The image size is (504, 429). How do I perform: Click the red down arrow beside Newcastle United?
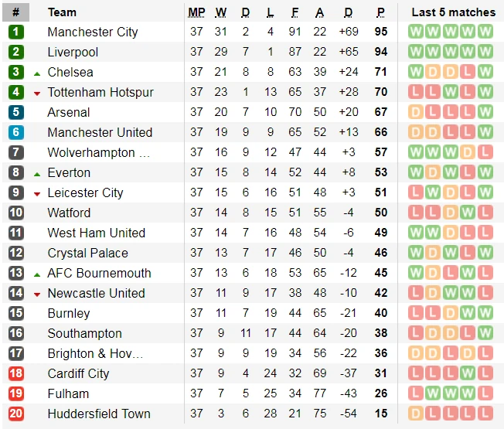click(37, 295)
